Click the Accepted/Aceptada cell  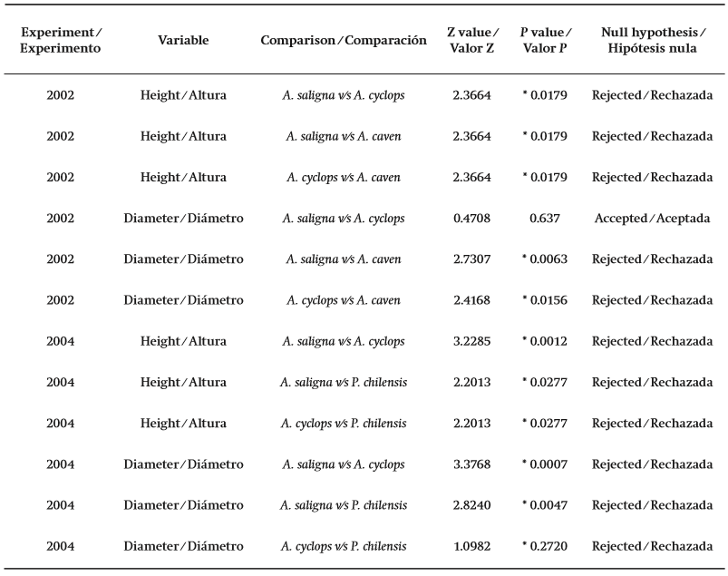(x=652, y=219)
